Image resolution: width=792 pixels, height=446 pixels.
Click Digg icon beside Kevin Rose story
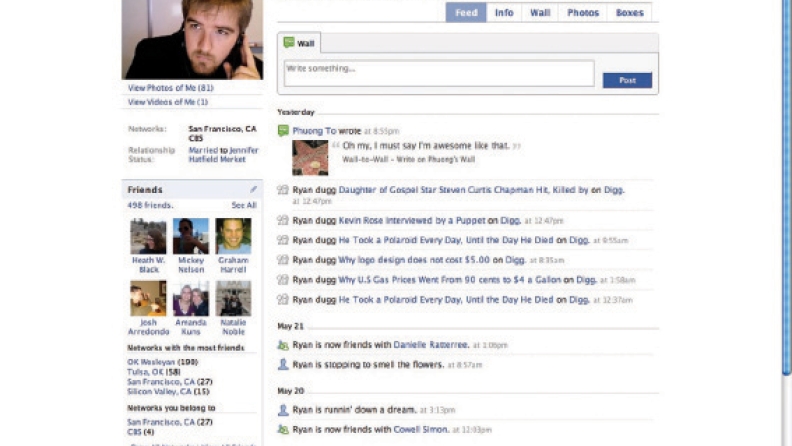point(283,220)
